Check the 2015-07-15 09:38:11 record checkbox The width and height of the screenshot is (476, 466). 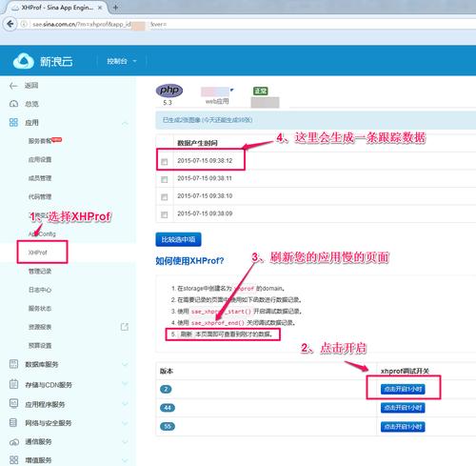point(164,179)
